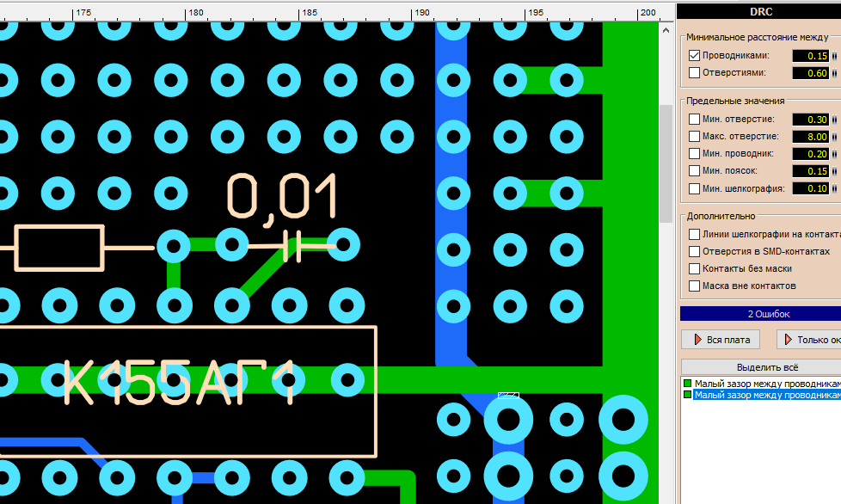Run DRC check with "Вся плата" button
The width and height of the screenshot is (841, 504).
(721, 340)
